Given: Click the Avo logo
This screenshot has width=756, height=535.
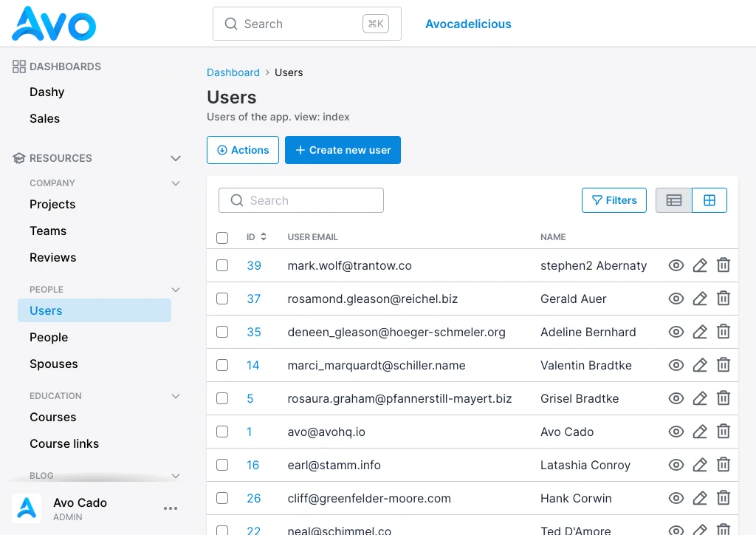Looking at the screenshot, I should 53,23.
